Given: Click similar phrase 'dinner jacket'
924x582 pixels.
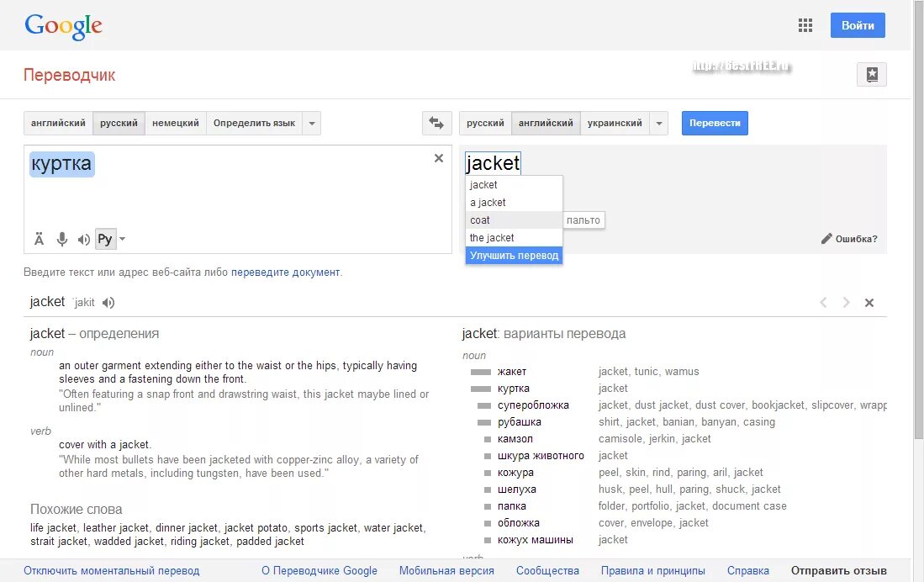Looking at the screenshot, I should pyautogui.click(x=186, y=527).
